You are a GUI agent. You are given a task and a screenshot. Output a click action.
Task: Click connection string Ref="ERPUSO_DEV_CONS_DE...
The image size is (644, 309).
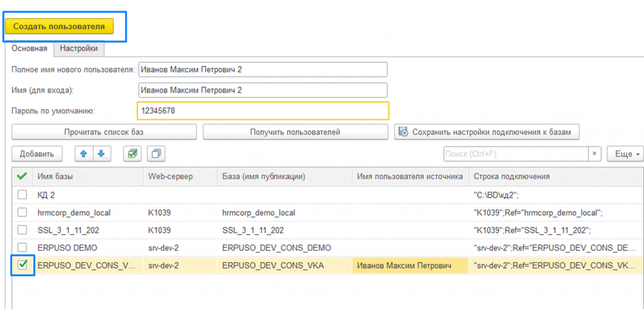[x=556, y=248]
